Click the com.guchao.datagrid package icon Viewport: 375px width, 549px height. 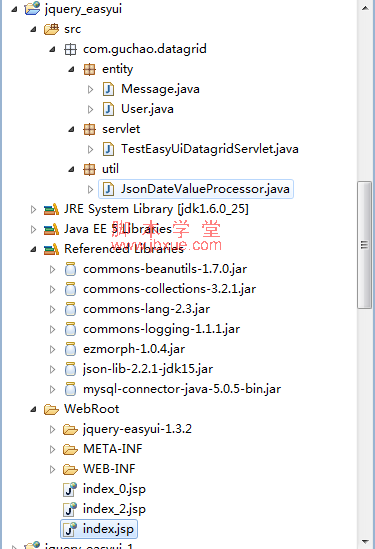(70, 49)
